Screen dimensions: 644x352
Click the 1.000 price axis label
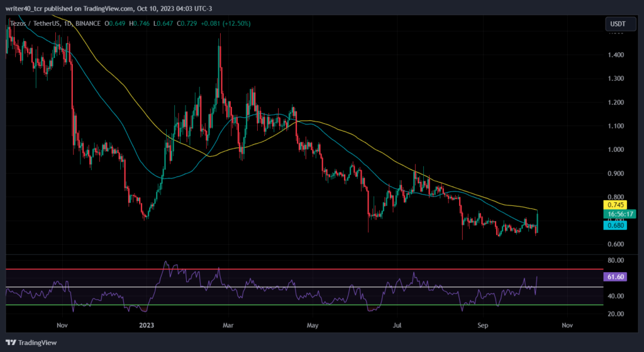click(x=616, y=149)
